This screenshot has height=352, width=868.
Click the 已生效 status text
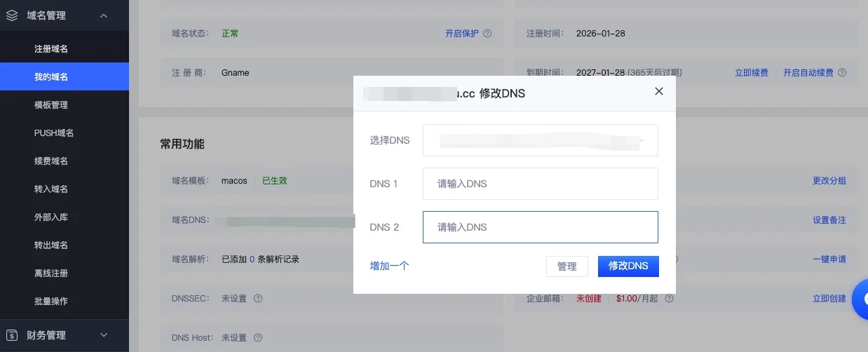click(x=275, y=180)
